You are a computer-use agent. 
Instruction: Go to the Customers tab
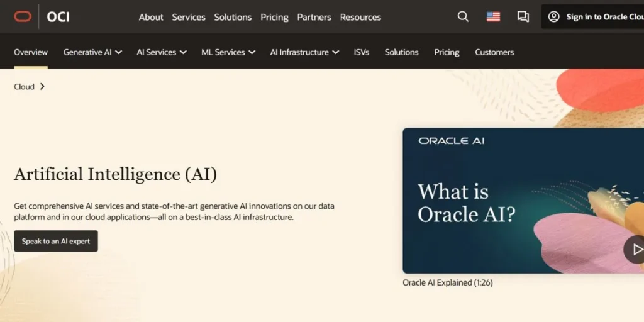494,52
